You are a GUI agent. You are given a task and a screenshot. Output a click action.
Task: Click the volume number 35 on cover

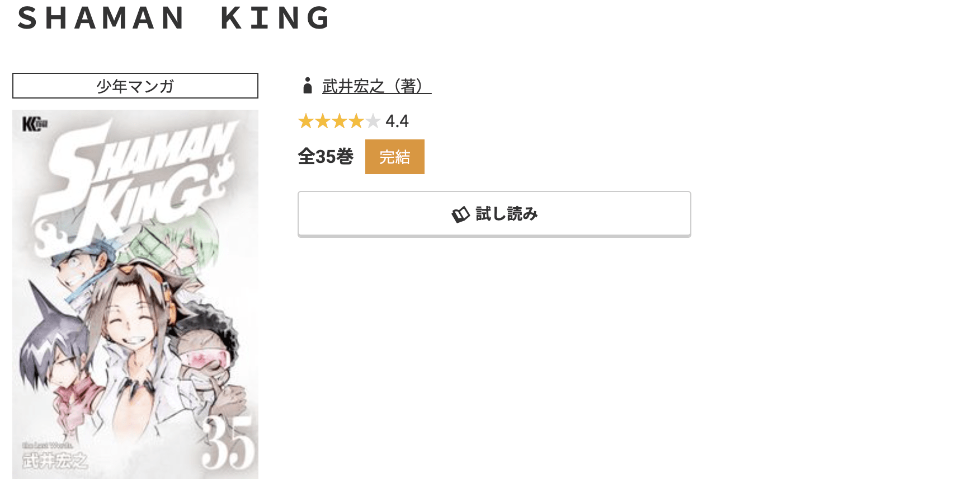click(x=228, y=443)
